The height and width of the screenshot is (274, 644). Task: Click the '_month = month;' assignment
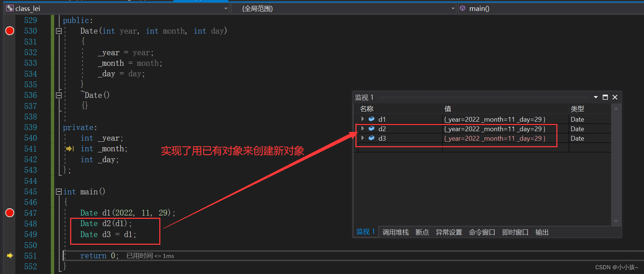tap(130, 63)
